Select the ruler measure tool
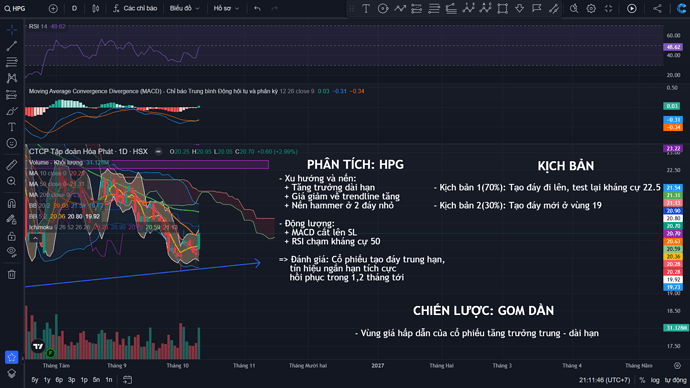The image size is (690, 388). (12, 165)
